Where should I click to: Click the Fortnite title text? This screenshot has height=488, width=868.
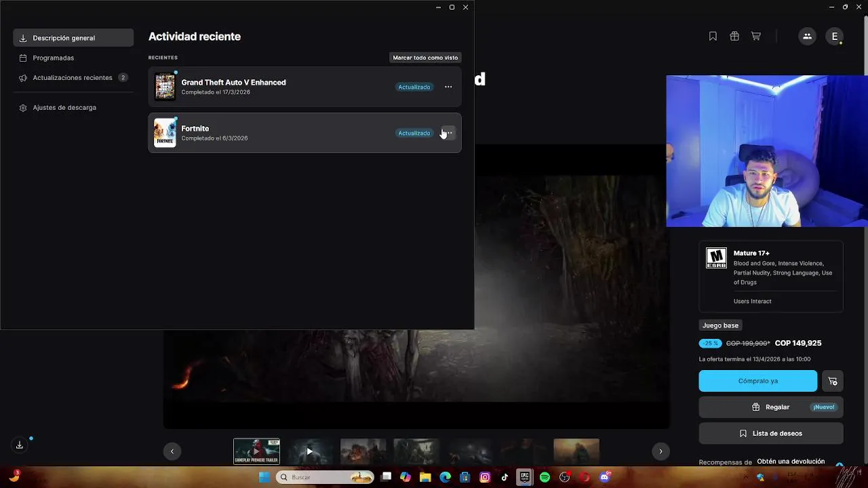pyautogui.click(x=195, y=128)
